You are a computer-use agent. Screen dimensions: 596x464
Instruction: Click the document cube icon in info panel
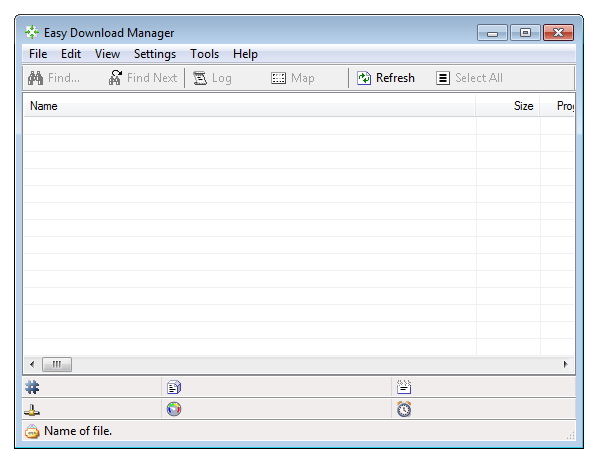174,387
